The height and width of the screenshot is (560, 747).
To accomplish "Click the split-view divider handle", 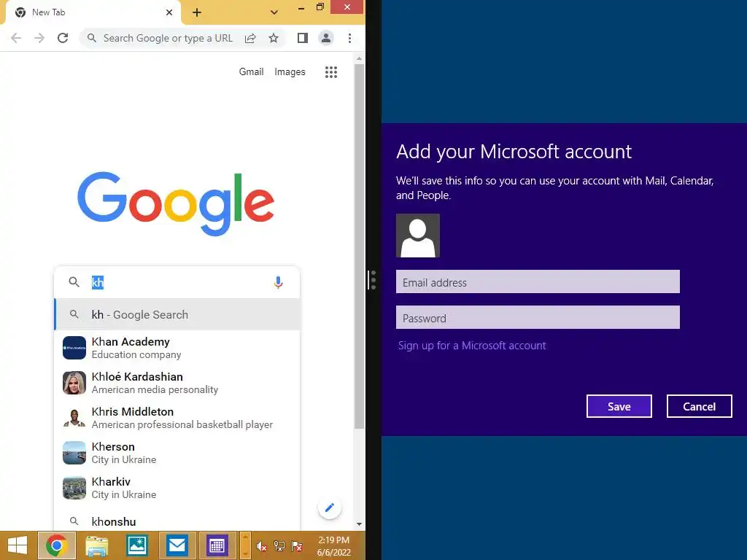I will [373, 280].
